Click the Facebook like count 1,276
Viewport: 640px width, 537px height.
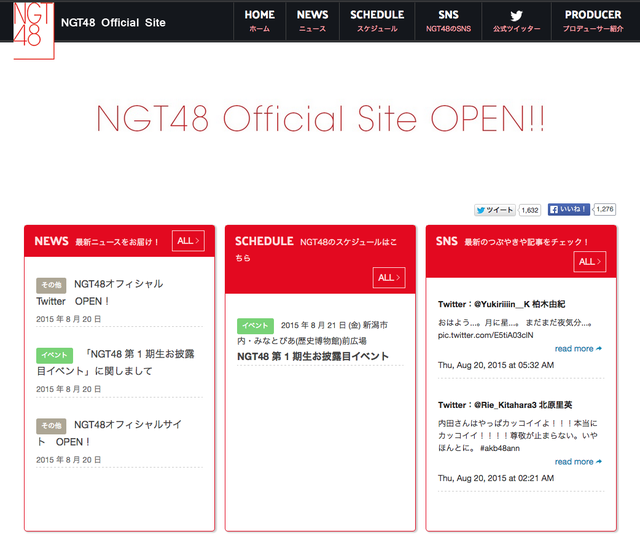604,209
